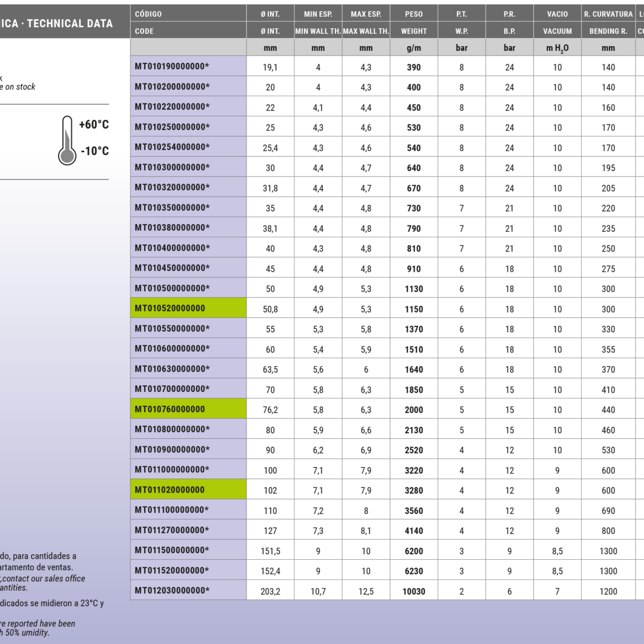Click the "contact our sales office" text

pyautogui.click(x=44, y=578)
